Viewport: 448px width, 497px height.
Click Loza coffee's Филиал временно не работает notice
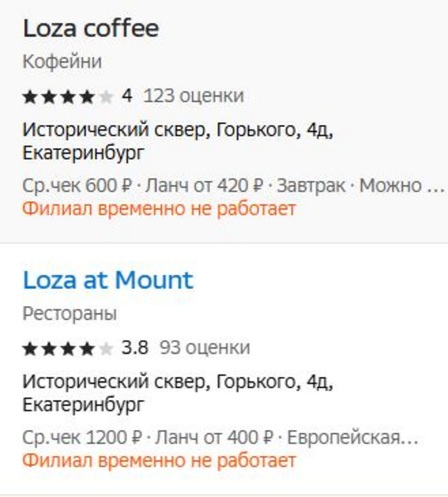pos(159,209)
